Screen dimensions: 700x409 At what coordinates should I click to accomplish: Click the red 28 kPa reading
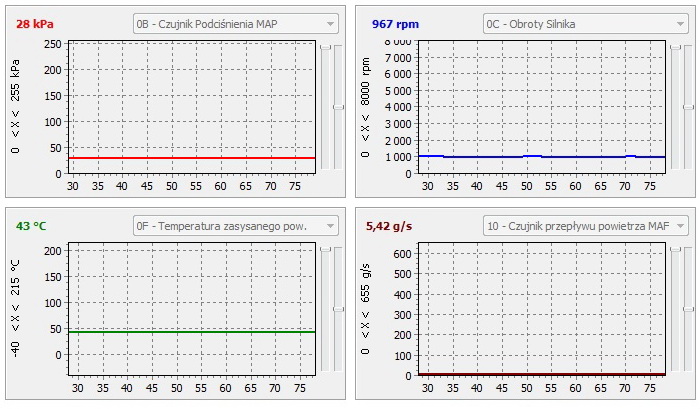tap(36, 21)
